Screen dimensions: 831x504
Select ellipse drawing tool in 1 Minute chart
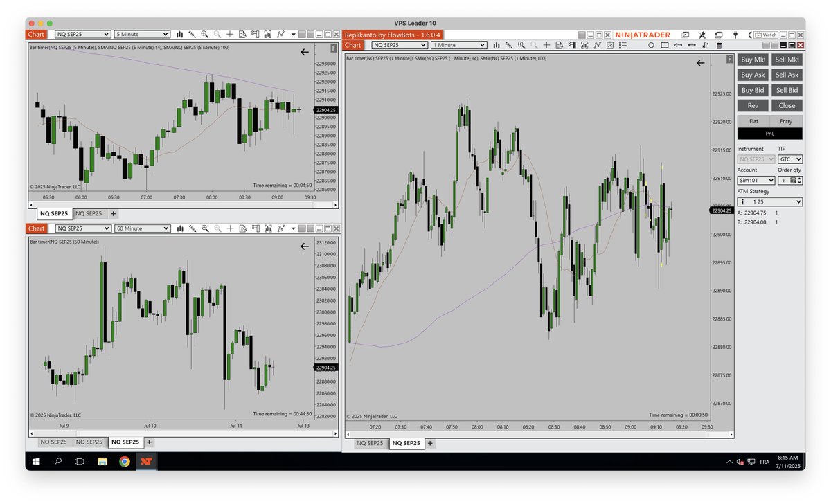coord(651,45)
